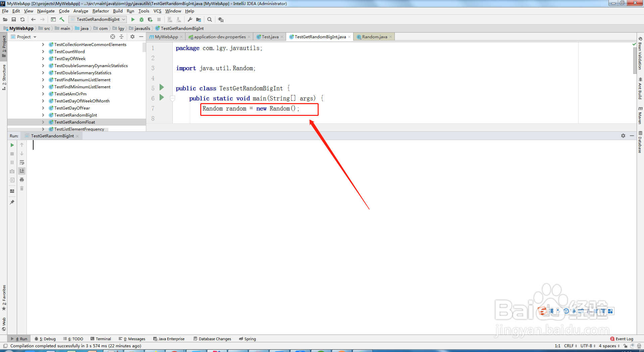Click the Open file toolbar icon
The image size is (644, 352).
pos(5,19)
